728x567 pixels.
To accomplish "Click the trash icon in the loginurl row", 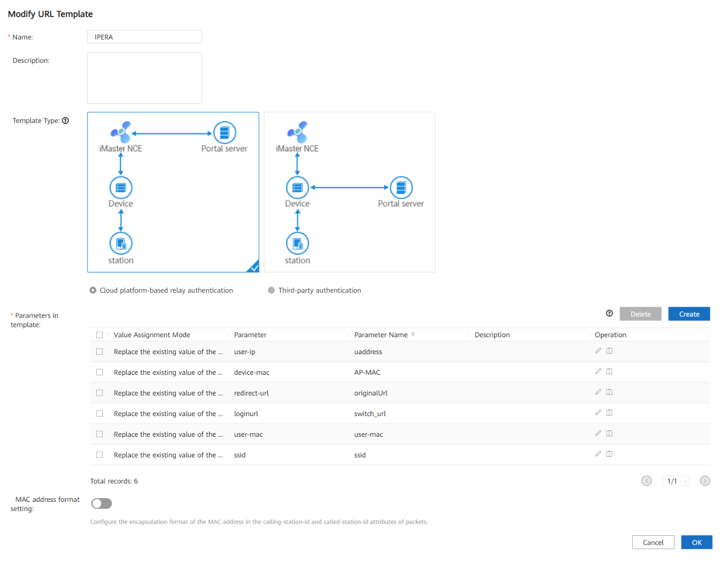I will click(x=609, y=413).
